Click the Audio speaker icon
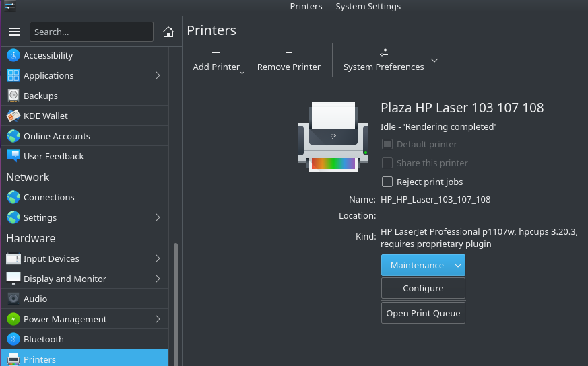The height and width of the screenshot is (366, 588). [13, 299]
